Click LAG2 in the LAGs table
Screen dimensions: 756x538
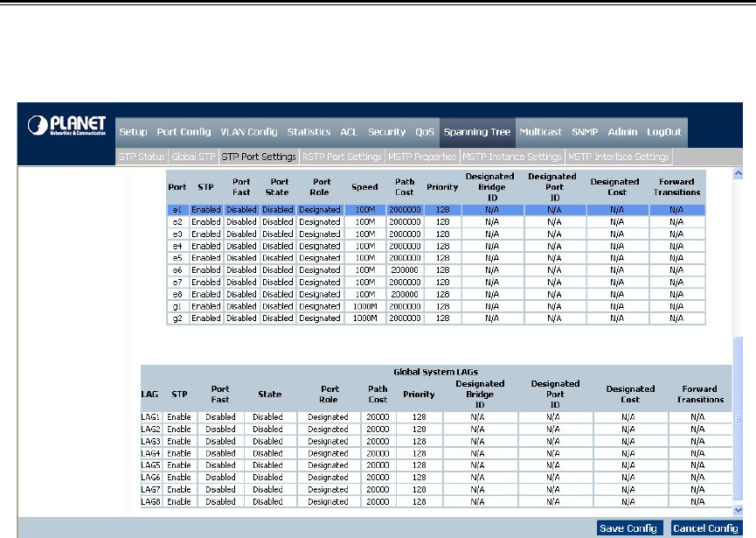point(150,429)
